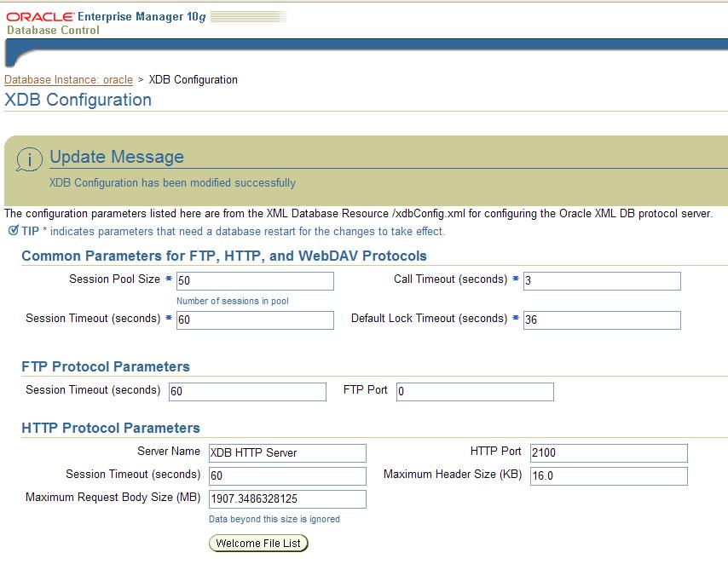Viewport: 728px width, 570px height.
Task: Open the Database Instance: oracle breadcrumb link
Action: tap(69, 80)
